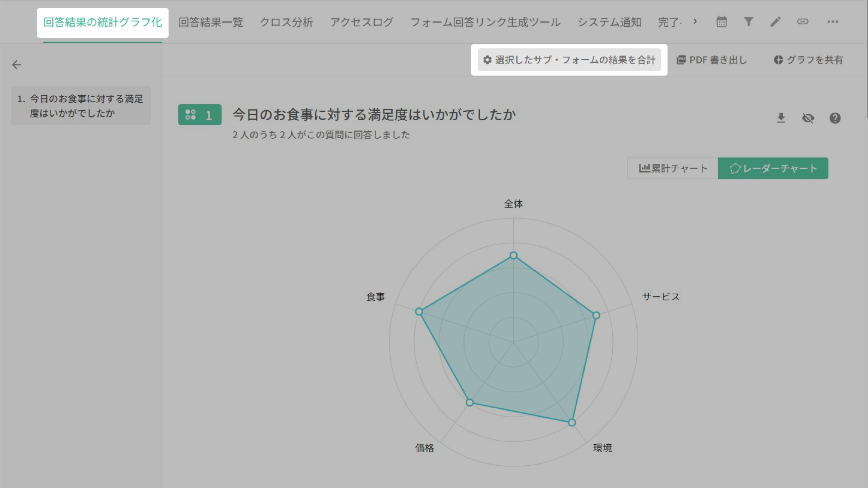Click the 環境 data point on radar chart
This screenshot has width=868, height=488.
click(x=572, y=422)
